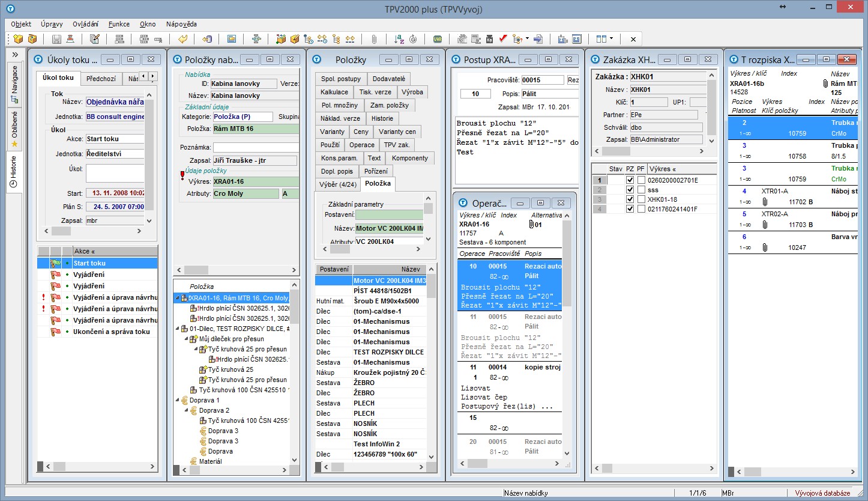Click the red checkmark toolbar icon
Image resolution: width=868 pixels, height=501 pixels.
click(503, 39)
